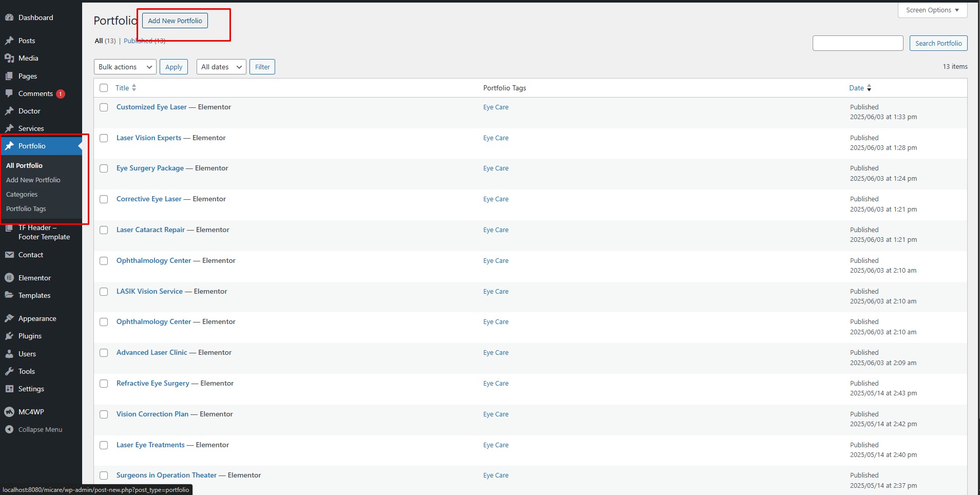Click Eye Care tag in LASIK Vision Service row

pyautogui.click(x=496, y=292)
